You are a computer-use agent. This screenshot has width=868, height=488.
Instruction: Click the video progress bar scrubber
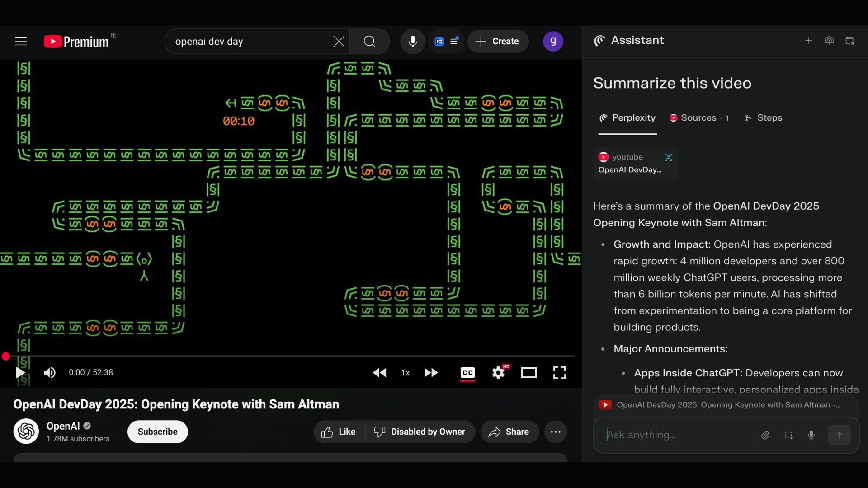pyautogui.click(x=5, y=357)
